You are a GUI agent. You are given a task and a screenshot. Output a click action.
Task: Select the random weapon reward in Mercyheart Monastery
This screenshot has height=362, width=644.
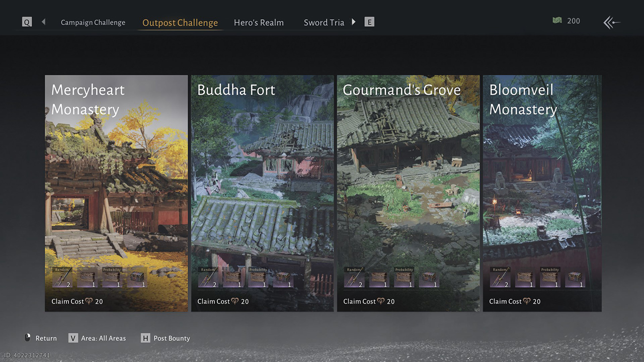click(62, 278)
